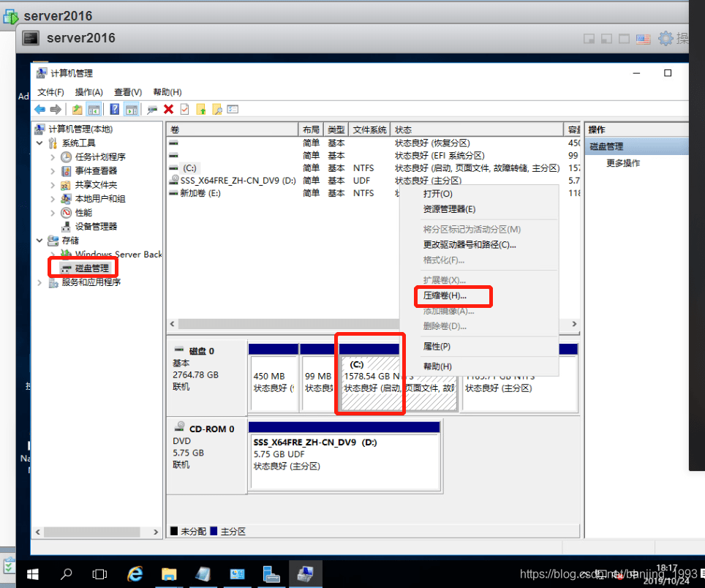Expand the 服务和应用程序 tree node

point(39,282)
